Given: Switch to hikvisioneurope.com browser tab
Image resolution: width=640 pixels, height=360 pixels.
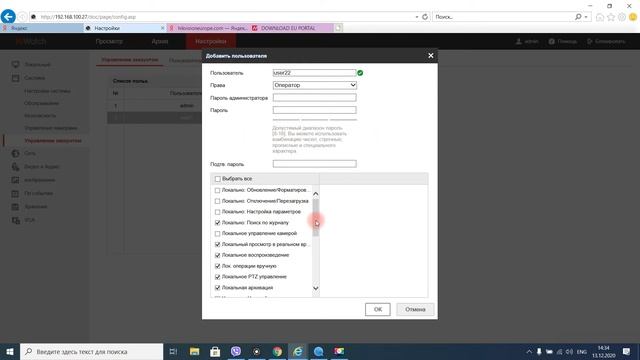Looking at the screenshot, I should (x=208, y=28).
